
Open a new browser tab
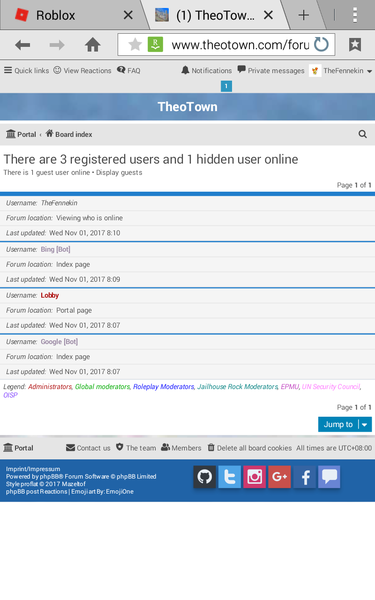pos(303,15)
